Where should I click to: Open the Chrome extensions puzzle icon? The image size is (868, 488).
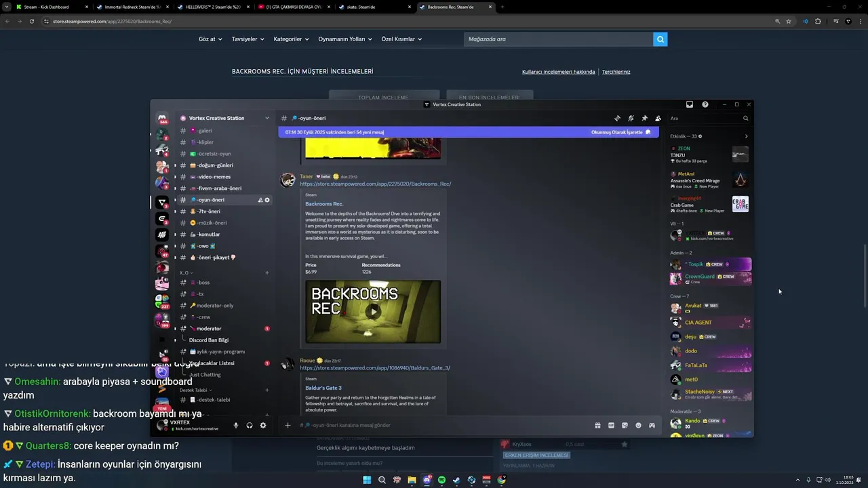pyautogui.click(x=818, y=21)
